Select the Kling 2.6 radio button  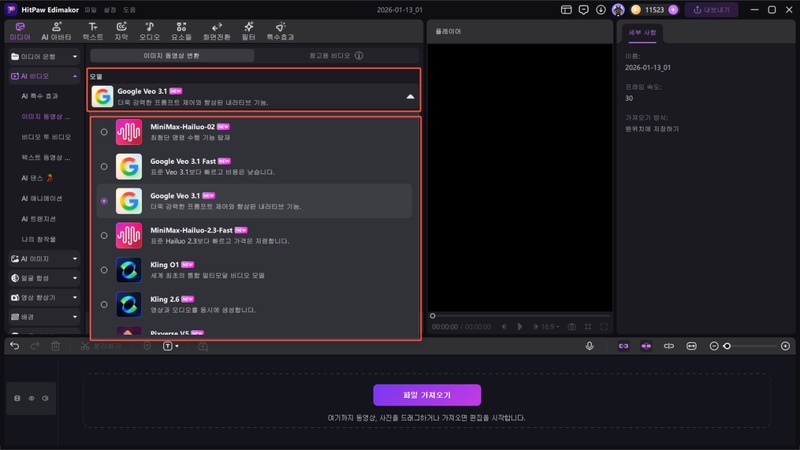point(104,305)
